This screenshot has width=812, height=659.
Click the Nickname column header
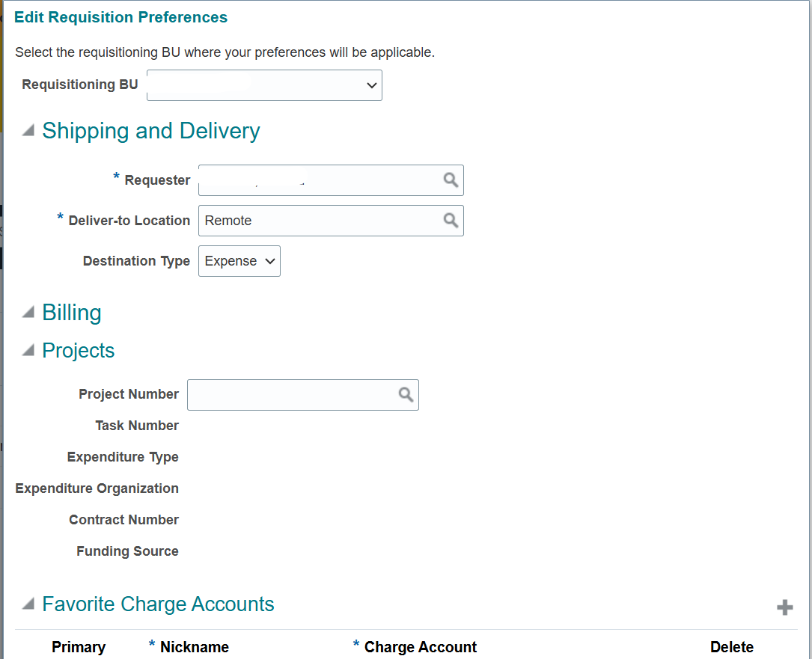(x=194, y=647)
